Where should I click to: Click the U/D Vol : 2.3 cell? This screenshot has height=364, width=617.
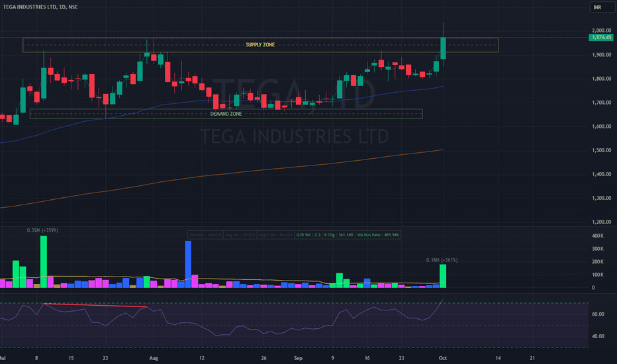click(x=308, y=235)
